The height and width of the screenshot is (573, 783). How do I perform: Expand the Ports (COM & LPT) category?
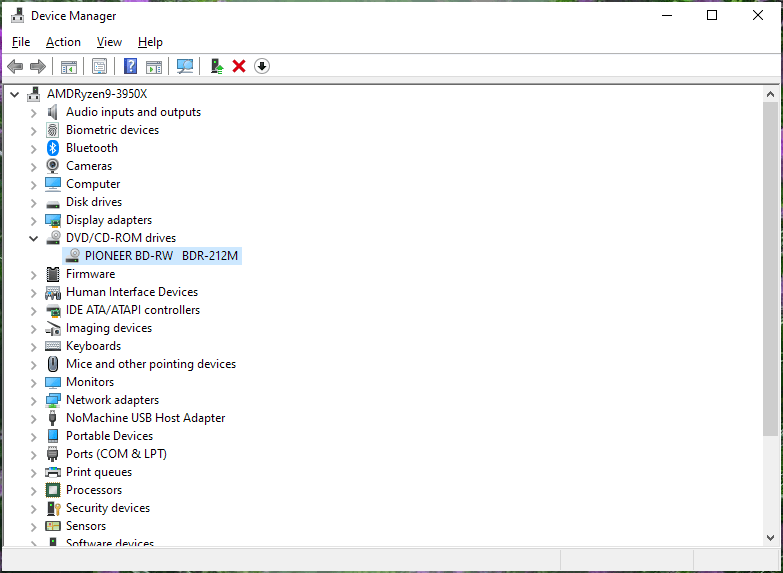[x=33, y=454]
